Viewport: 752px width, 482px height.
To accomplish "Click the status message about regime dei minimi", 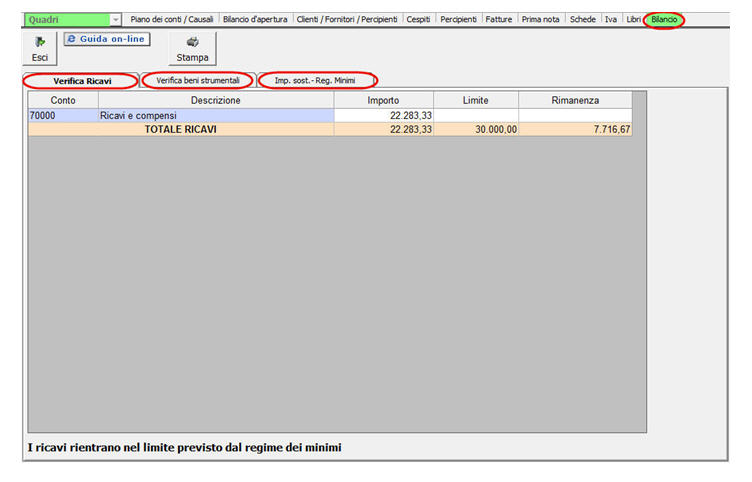I will [185, 447].
